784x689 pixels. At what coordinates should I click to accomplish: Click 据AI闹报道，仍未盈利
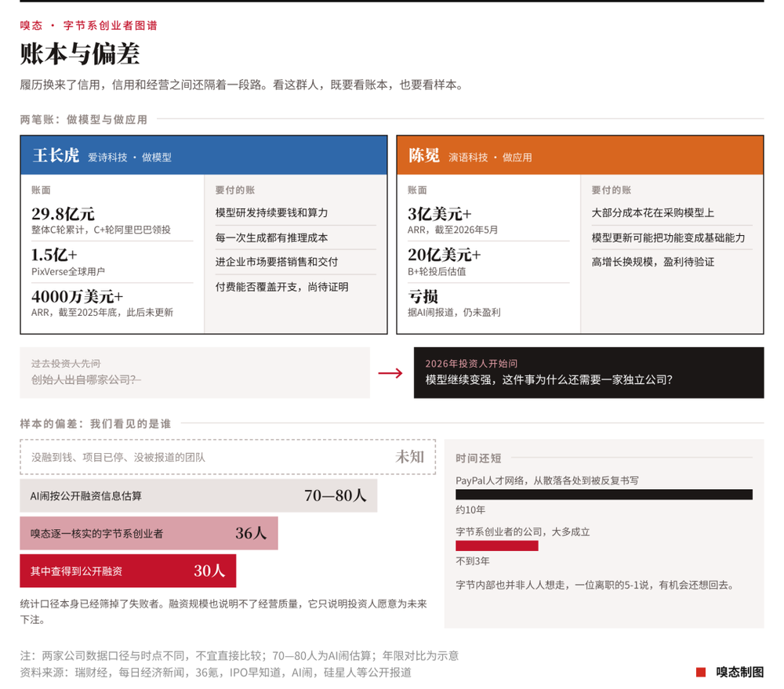click(x=454, y=313)
